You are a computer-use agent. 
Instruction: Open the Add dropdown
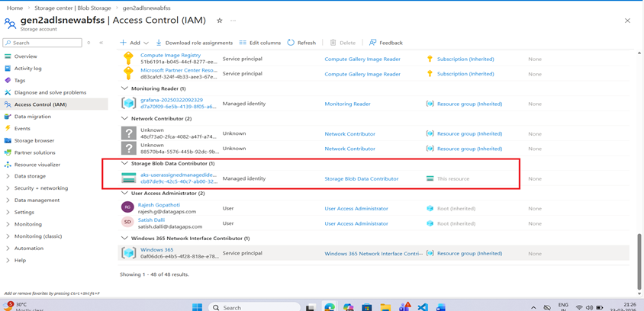tap(134, 43)
